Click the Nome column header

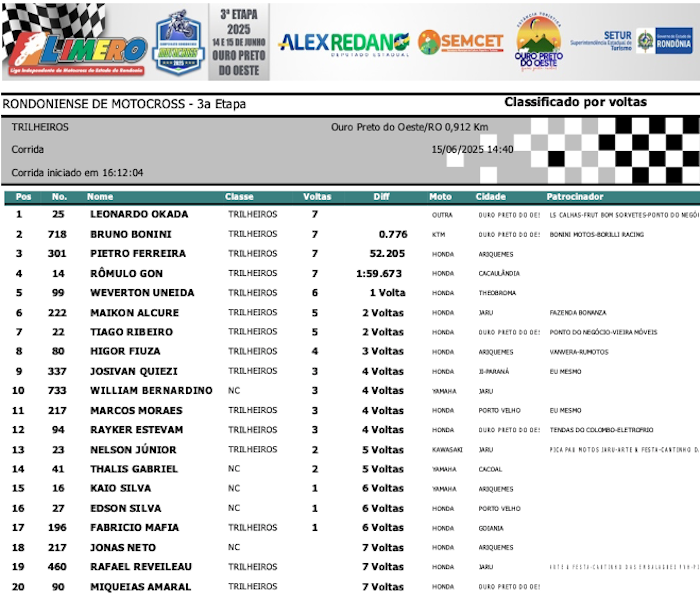[100, 197]
